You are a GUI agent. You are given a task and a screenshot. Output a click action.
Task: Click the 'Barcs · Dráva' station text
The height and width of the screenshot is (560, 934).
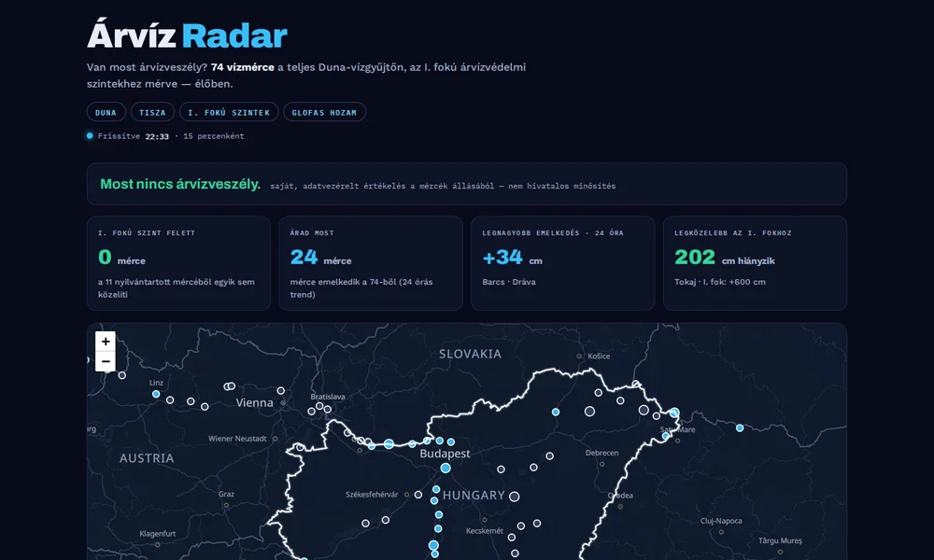click(x=509, y=282)
